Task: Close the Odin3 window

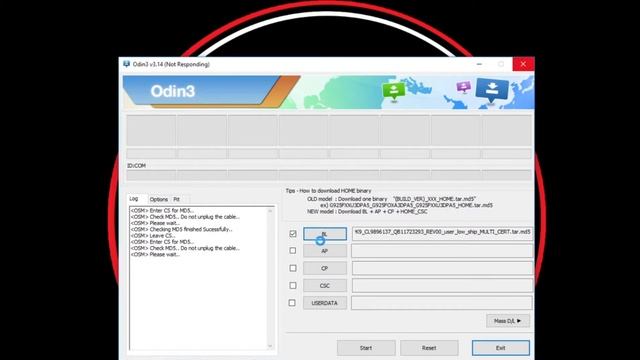Action: 523,64
